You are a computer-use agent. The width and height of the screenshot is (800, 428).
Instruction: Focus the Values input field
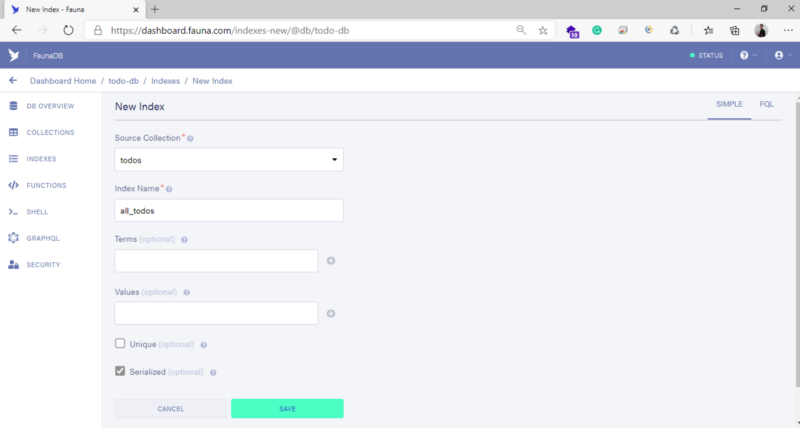coord(216,313)
